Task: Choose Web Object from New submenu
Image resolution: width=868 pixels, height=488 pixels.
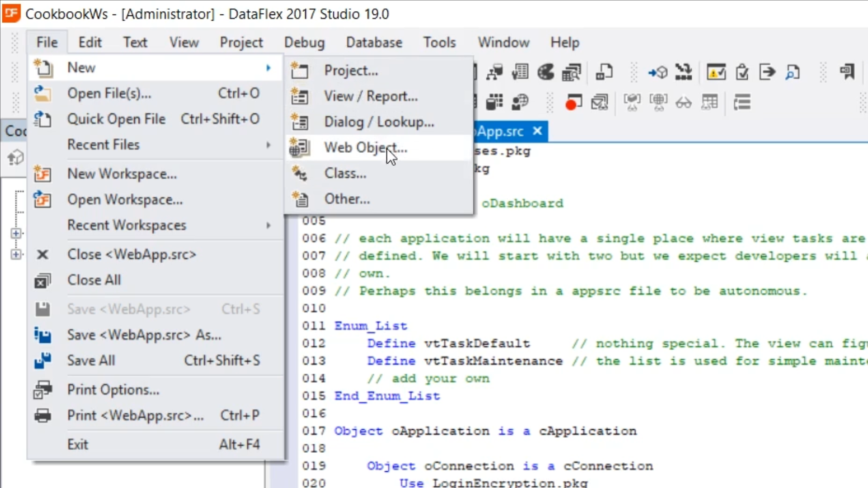Action: click(x=365, y=147)
